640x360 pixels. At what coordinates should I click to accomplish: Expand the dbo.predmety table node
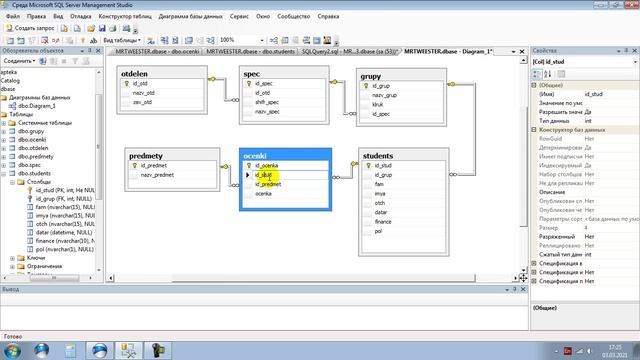point(4,157)
